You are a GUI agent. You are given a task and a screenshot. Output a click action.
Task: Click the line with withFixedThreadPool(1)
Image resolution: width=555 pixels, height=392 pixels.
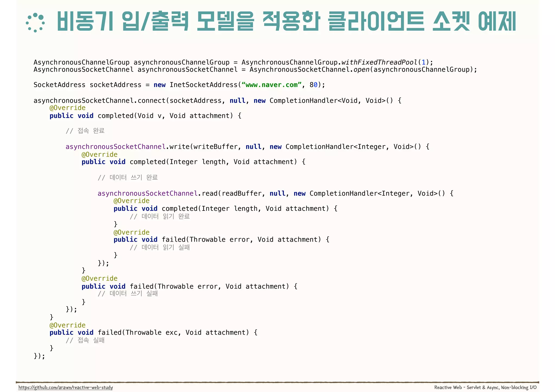(233, 62)
